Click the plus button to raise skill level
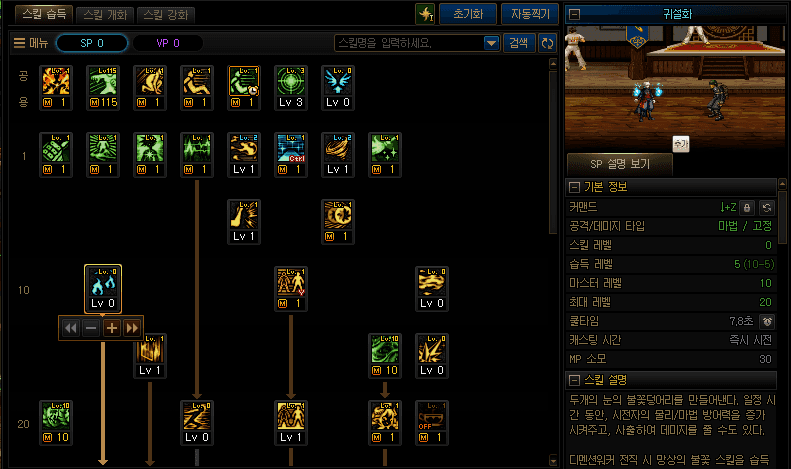This screenshot has height=469, width=791. coord(111,328)
